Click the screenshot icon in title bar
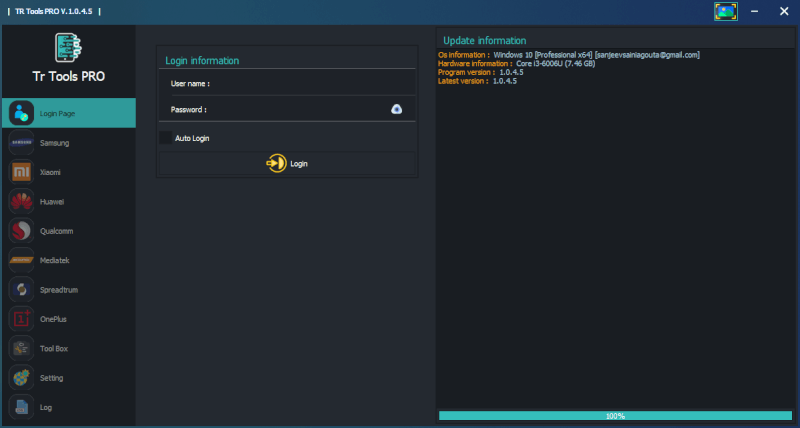 click(726, 12)
